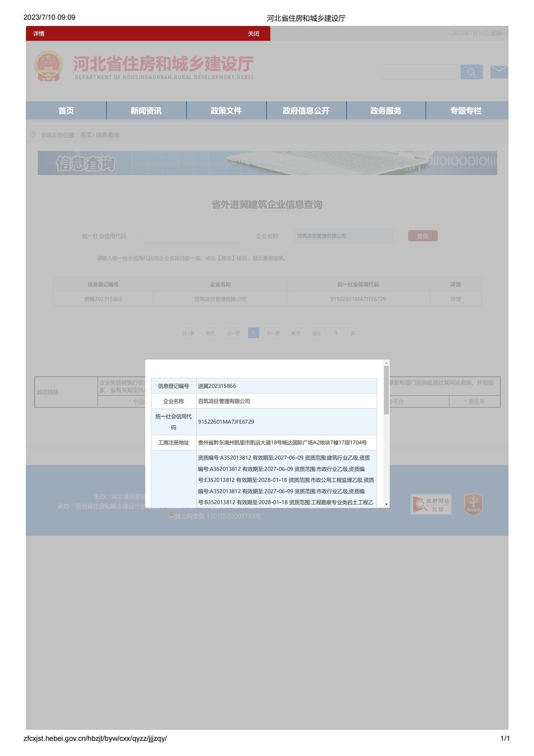Screen dimensions: 534x756
Task: Open the envelope mail icon
Action: [499, 72]
